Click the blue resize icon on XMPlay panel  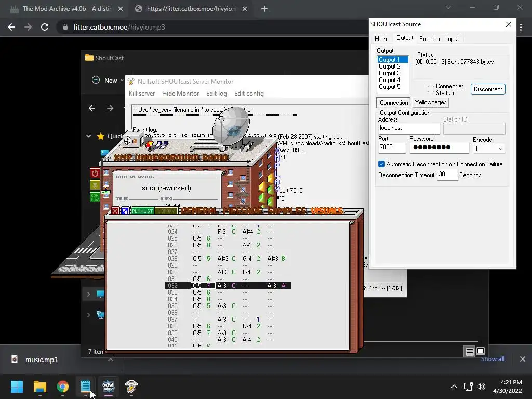tap(125, 211)
